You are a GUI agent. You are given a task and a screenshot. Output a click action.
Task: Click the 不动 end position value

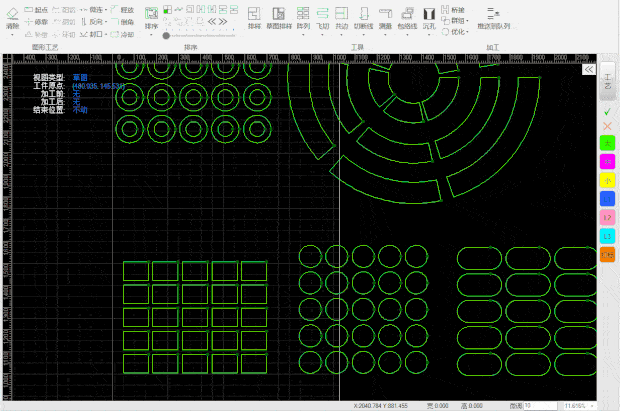[80, 110]
